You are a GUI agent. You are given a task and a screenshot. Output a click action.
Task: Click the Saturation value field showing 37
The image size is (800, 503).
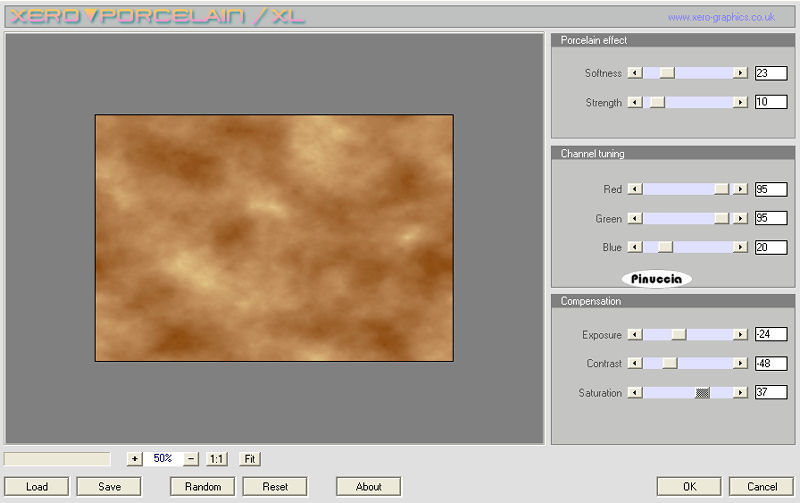pyautogui.click(x=771, y=392)
